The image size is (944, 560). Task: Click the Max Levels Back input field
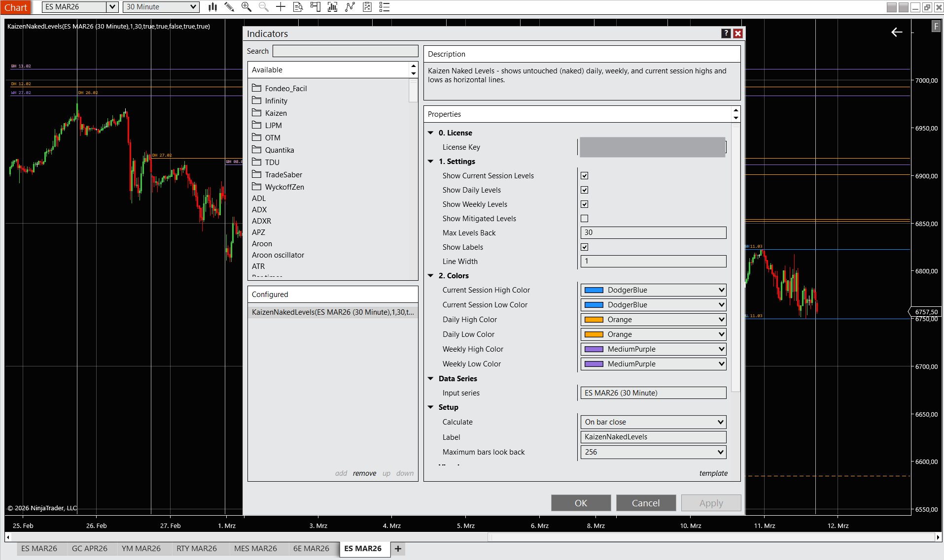[x=653, y=233]
